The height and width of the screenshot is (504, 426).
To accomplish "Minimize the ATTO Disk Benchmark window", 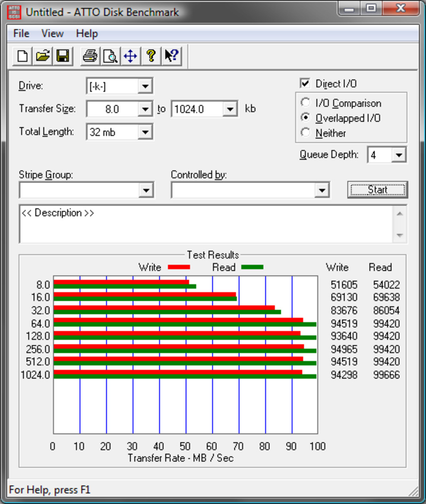I will [349, 8].
